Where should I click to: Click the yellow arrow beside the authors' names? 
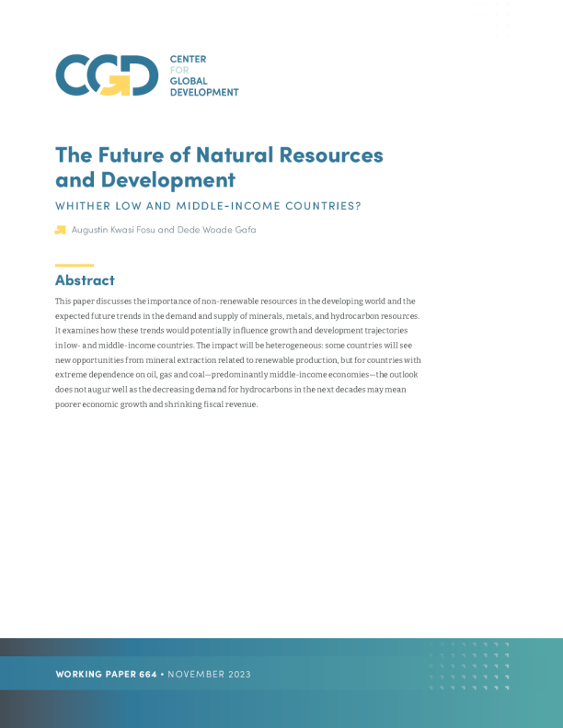point(61,230)
